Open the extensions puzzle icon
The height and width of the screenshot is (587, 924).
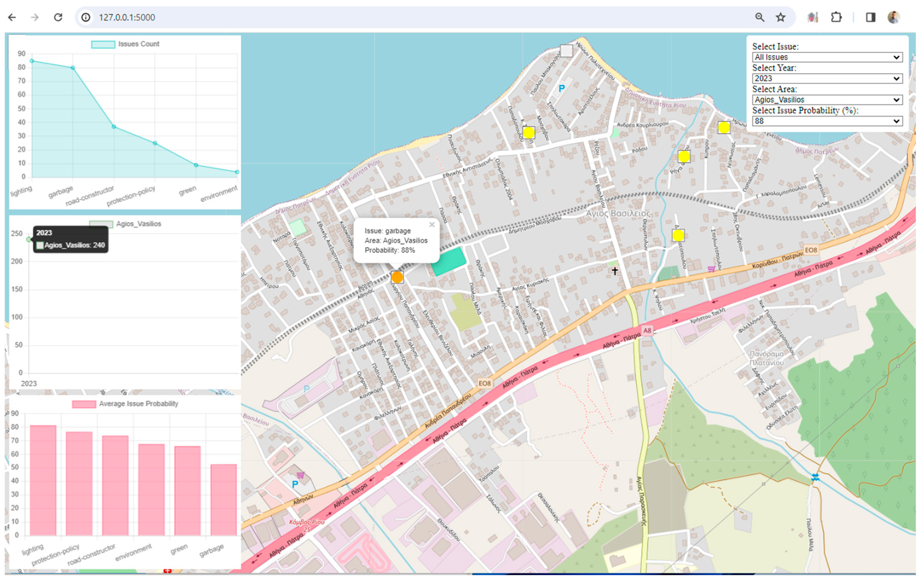(836, 17)
